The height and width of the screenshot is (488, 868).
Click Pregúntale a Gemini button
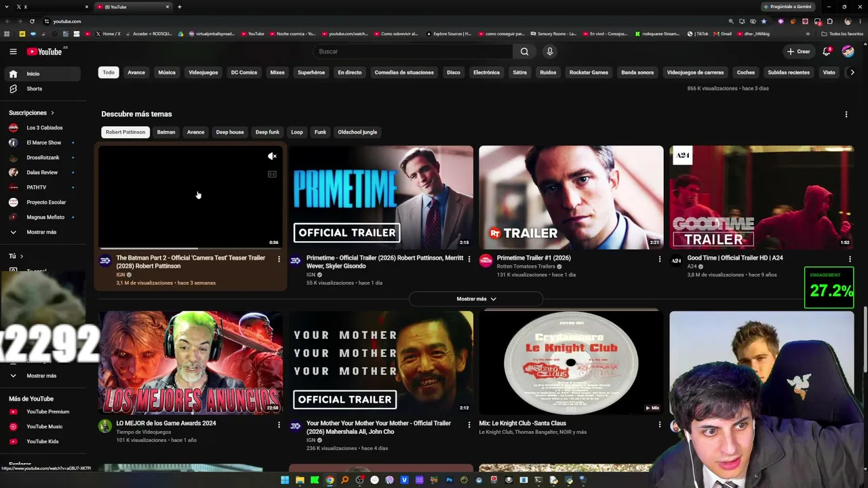(x=788, y=7)
